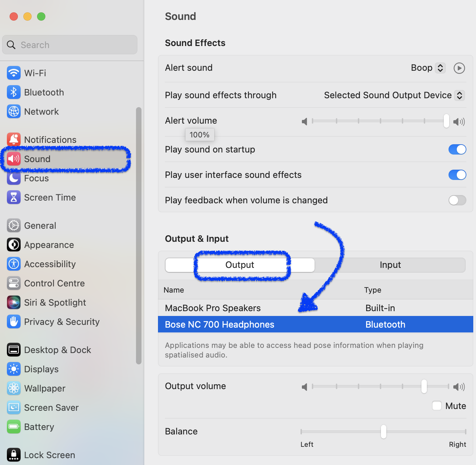Open the Battery icon

[x=14, y=427]
